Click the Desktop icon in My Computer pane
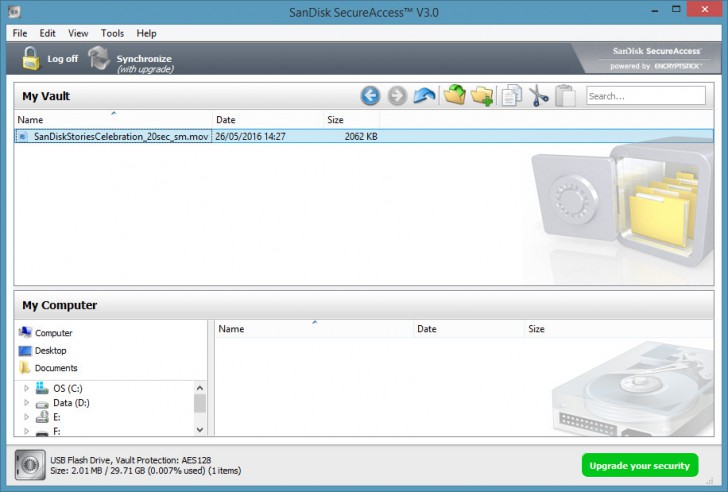The height and width of the screenshot is (492, 728). point(25,350)
